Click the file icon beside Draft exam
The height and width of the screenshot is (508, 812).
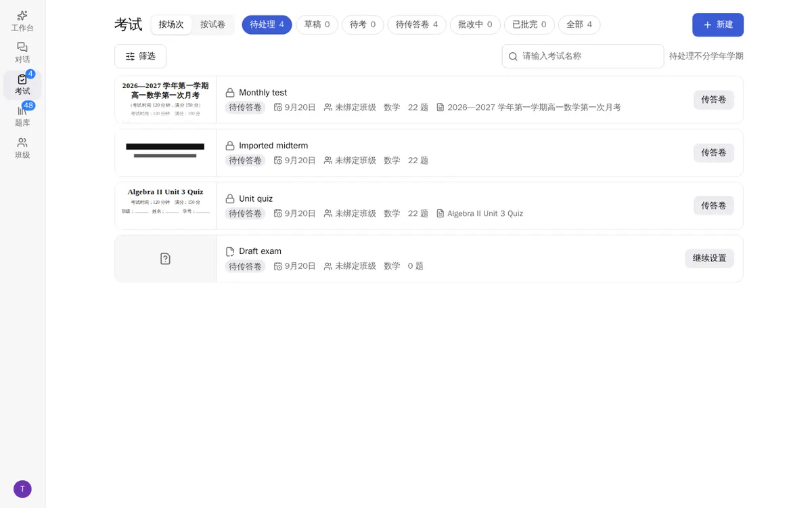click(x=230, y=251)
